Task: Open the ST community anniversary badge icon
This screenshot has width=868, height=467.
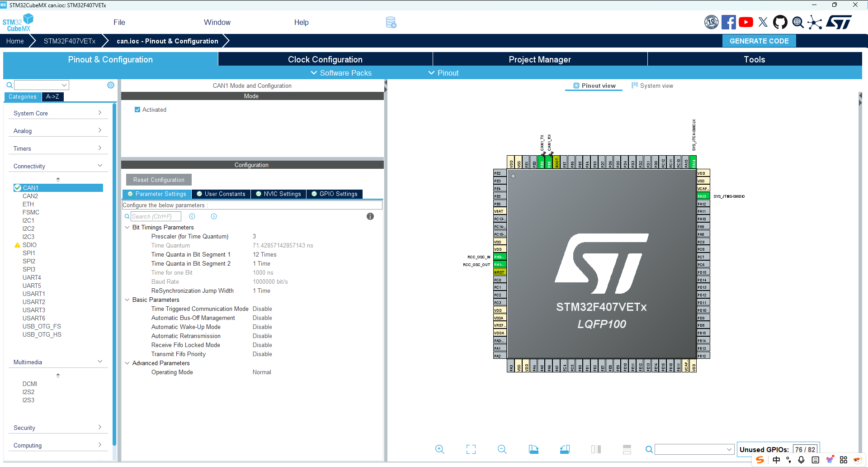Action: (x=711, y=22)
